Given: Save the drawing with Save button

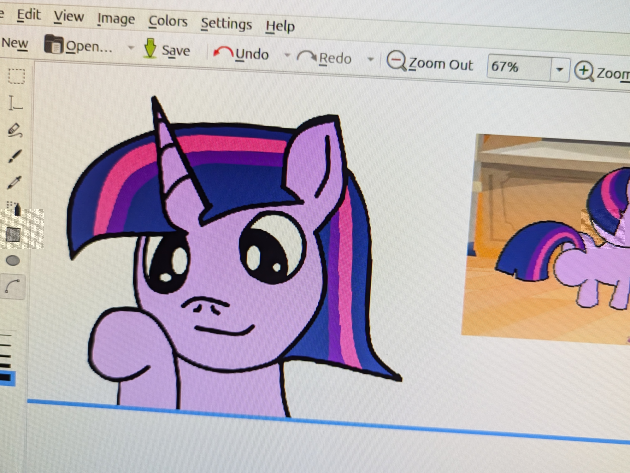Looking at the screenshot, I should pos(167,50).
